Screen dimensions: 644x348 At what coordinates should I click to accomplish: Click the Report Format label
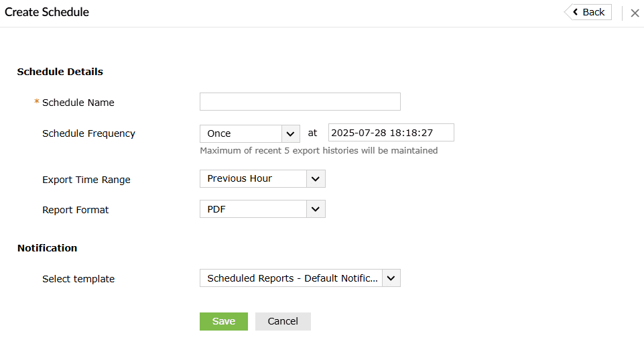(75, 210)
